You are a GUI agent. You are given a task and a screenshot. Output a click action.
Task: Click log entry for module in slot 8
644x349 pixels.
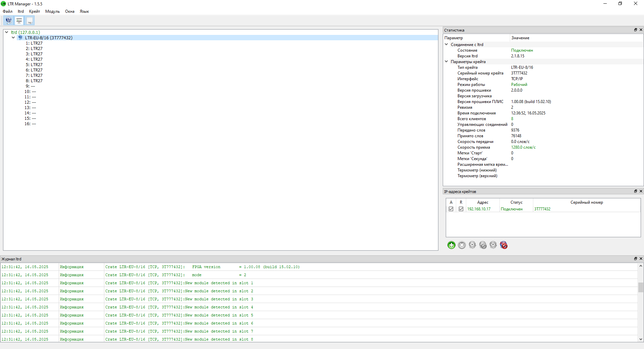coord(319,339)
